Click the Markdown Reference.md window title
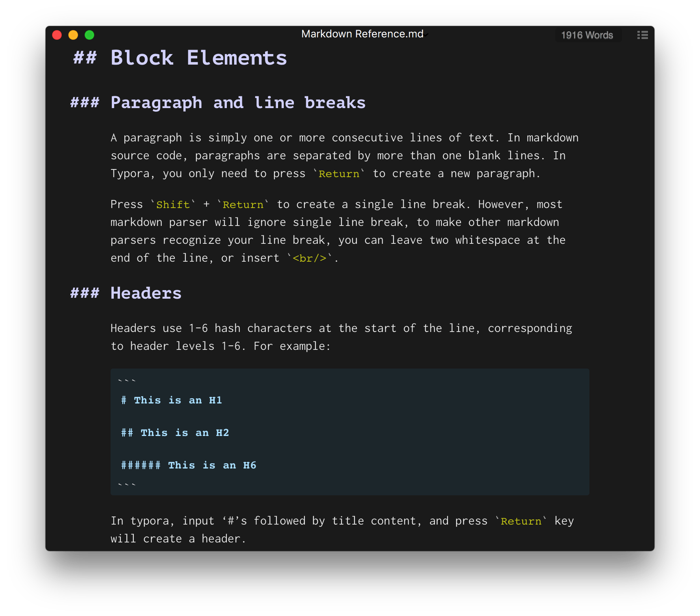 [362, 34]
